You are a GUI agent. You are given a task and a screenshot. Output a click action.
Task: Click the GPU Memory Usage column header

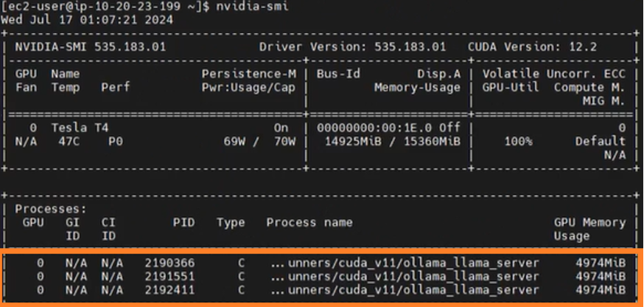point(589,230)
